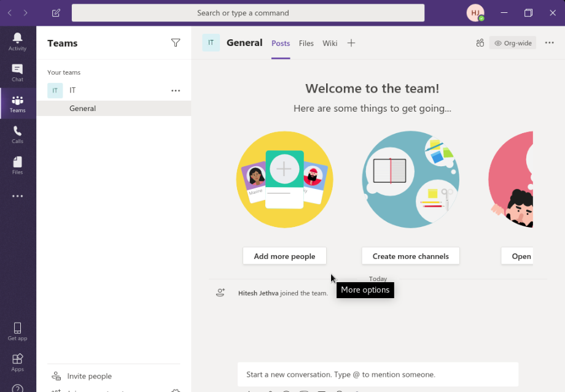Viewport: 565px width, 392px height.
Task: Click the Your teams label
Action: point(64,72)
